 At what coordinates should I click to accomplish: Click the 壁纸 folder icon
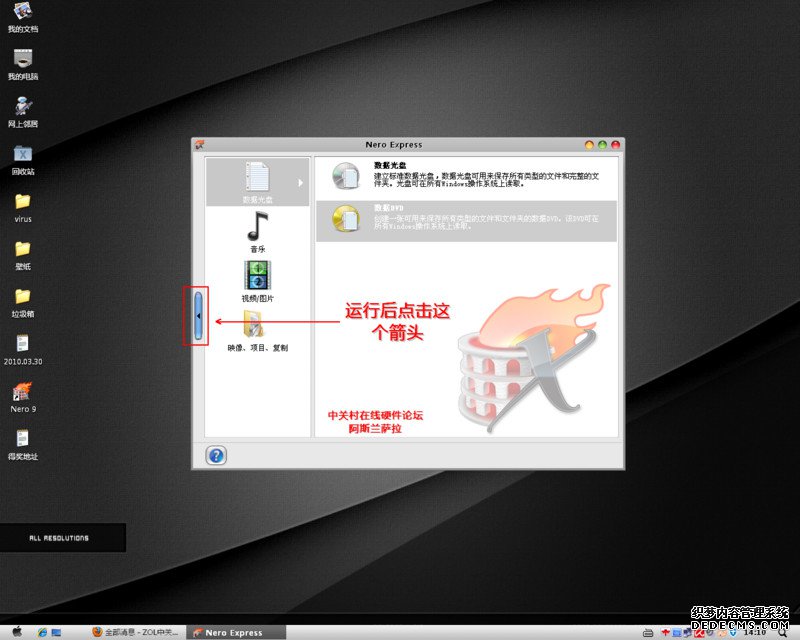22,255
